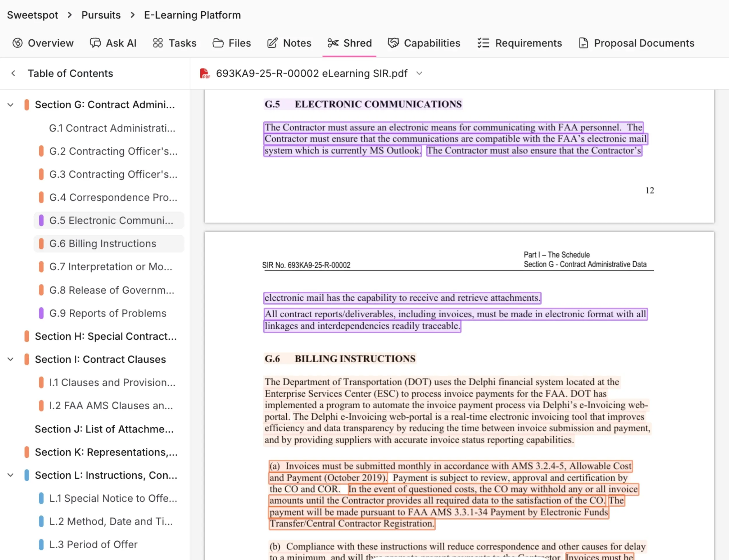Image resolution: width=729 pixels, height=560 pixels.
Task: Click E-Learning Platform breadcrumb
Action: coord(192,15)
